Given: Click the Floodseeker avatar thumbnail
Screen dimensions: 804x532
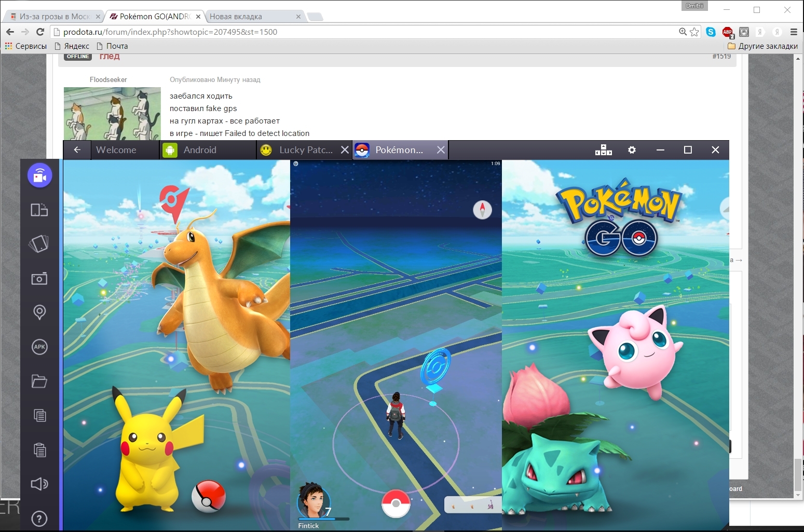Looking at the screenshot, I should [112, 114].
